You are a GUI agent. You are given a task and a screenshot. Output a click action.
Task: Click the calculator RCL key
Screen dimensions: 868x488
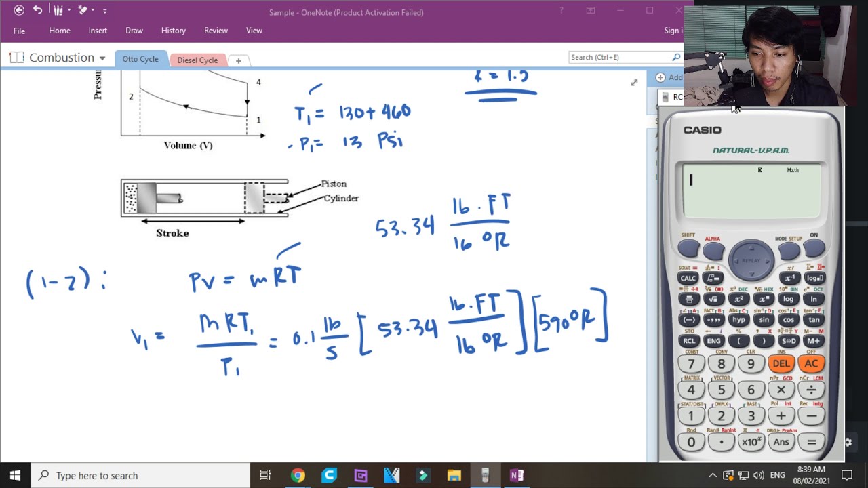689,341
